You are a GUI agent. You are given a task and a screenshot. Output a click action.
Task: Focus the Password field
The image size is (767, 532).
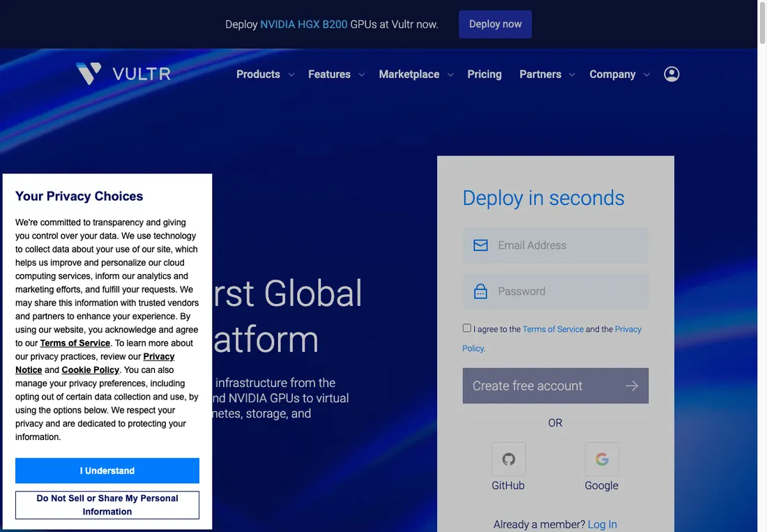pyautogui.click(x=555, y=291)
